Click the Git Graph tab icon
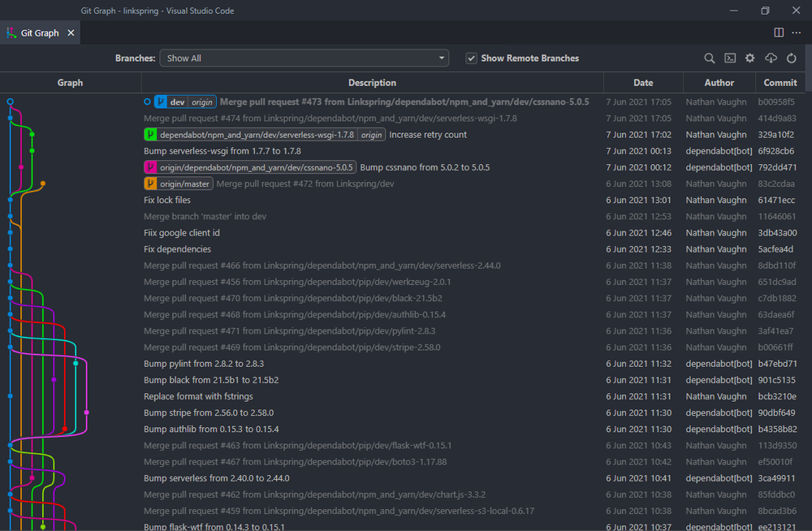This screenshot has height=531, width=812. pos(11,32)
